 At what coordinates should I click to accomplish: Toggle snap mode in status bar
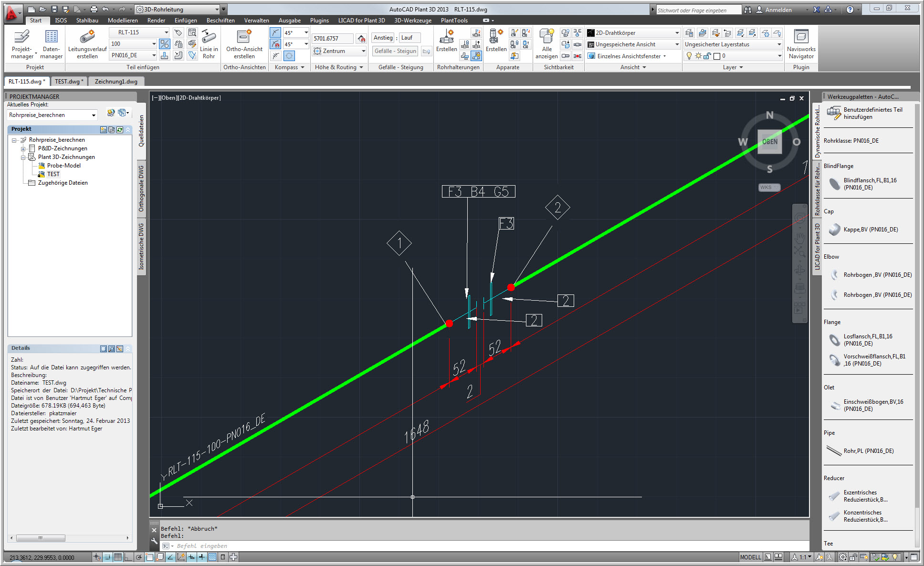pos(108,557)
